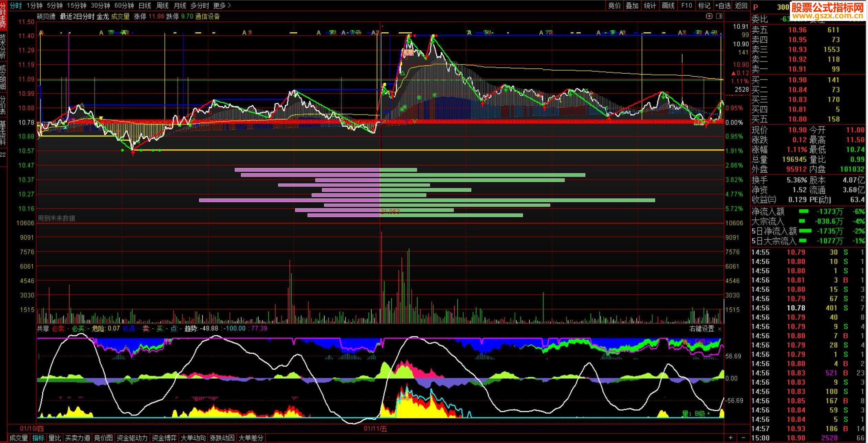Screen dimensions: 868x443
Task: Select bottom tab 大单差分
Action: pyautogui.click(x=251, y=438)
